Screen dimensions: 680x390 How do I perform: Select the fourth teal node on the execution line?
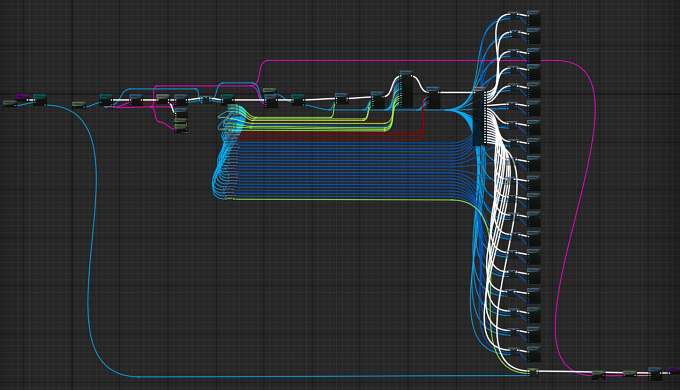[298, 100]
